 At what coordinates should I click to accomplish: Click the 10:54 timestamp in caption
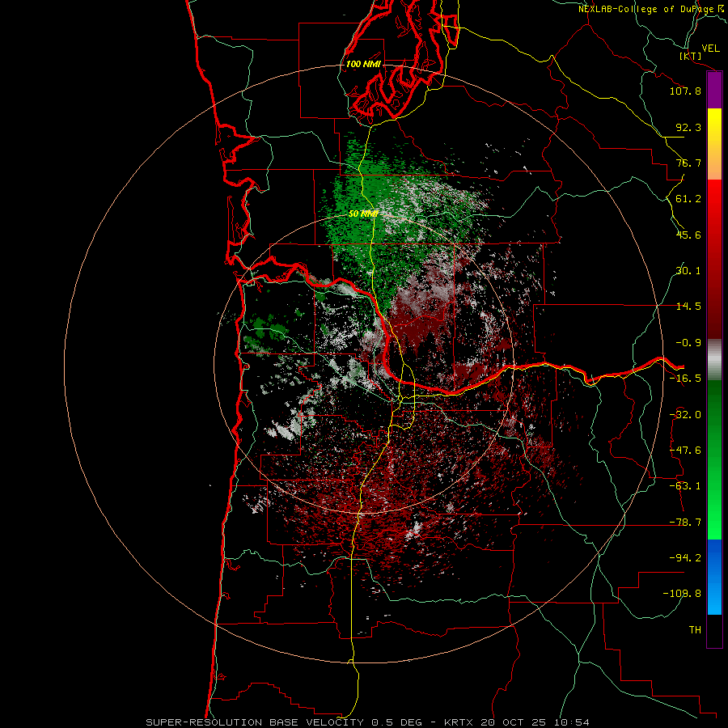(572, 722)
